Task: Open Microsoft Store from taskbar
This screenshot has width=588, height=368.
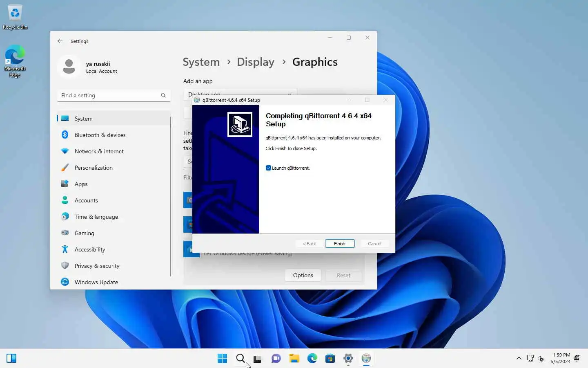Action: click(330, 359)
